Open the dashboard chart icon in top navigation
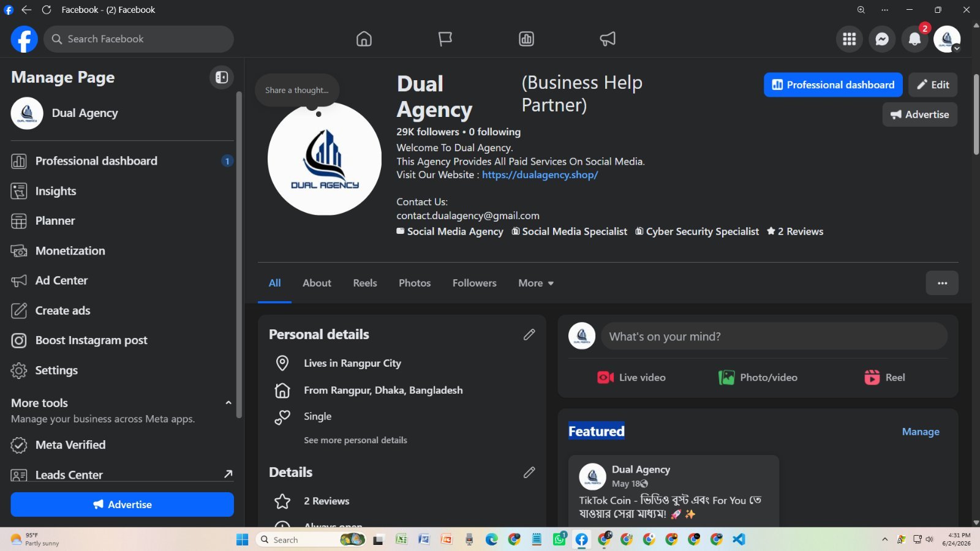Screen dimensions: 980x551 (x=526, y=39)
